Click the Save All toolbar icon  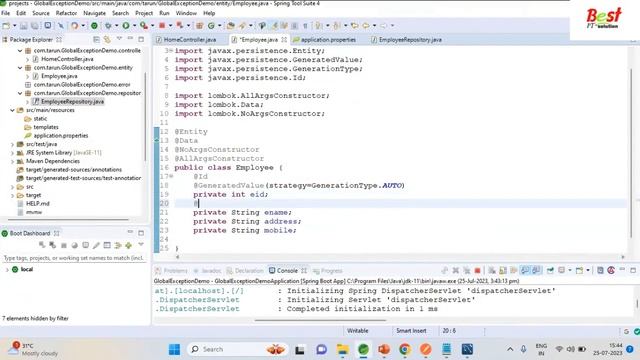tap(35, 26)
